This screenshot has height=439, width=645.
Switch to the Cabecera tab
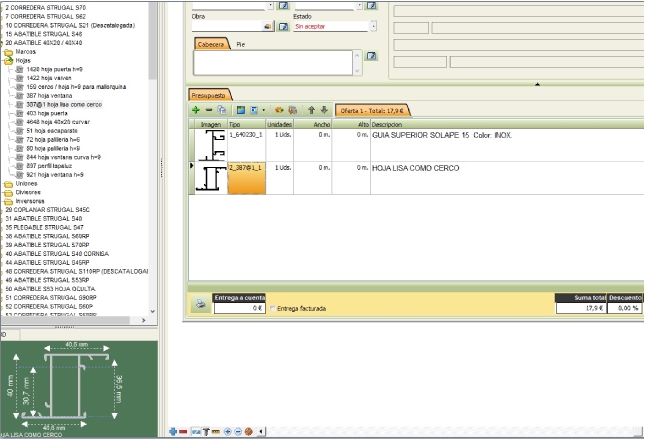coord(211,44)
